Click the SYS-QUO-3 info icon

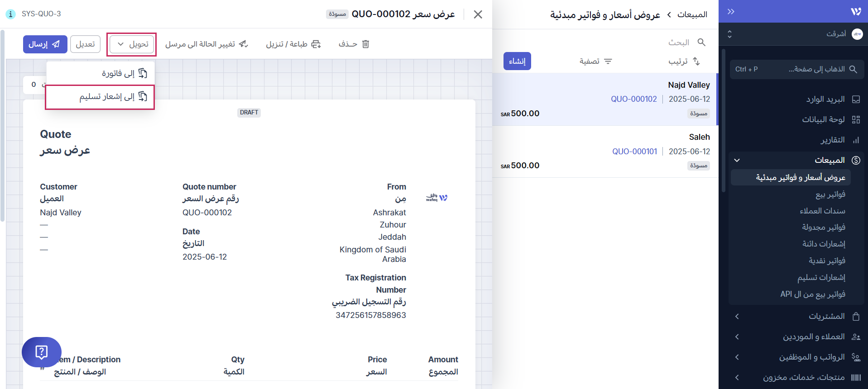coord(10,14)
